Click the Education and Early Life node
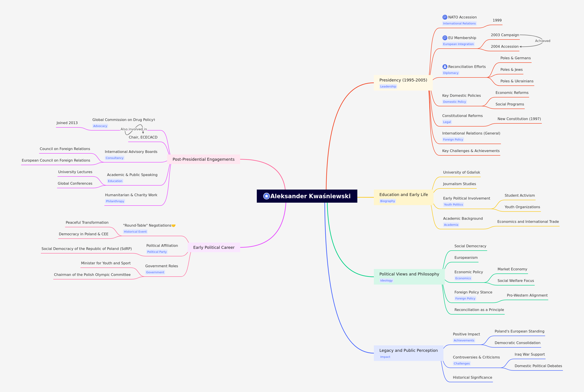This screenshot has height=392, width=584. [x=403, y=195]
